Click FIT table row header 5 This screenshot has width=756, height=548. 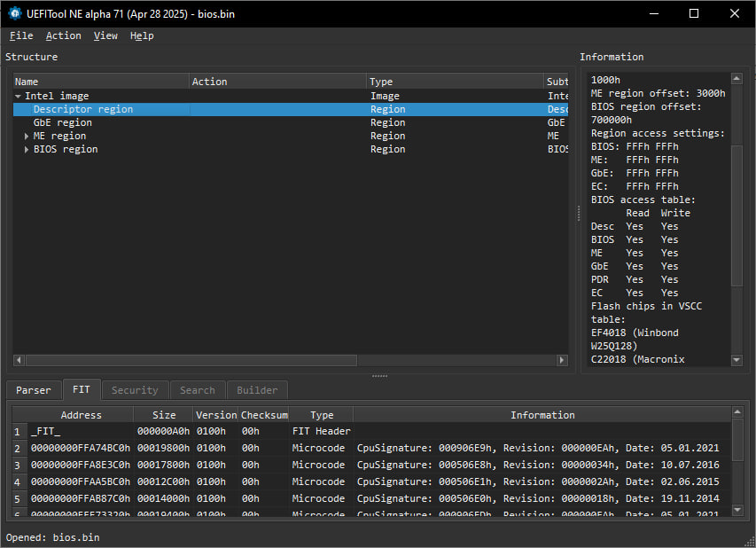point(20,499)
